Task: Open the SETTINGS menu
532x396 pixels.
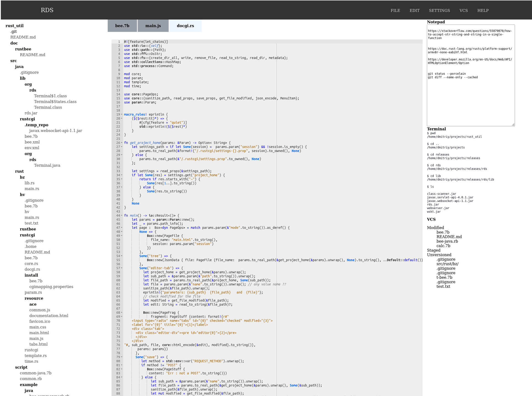Action: pyautogui.click(x=439, y=10)
